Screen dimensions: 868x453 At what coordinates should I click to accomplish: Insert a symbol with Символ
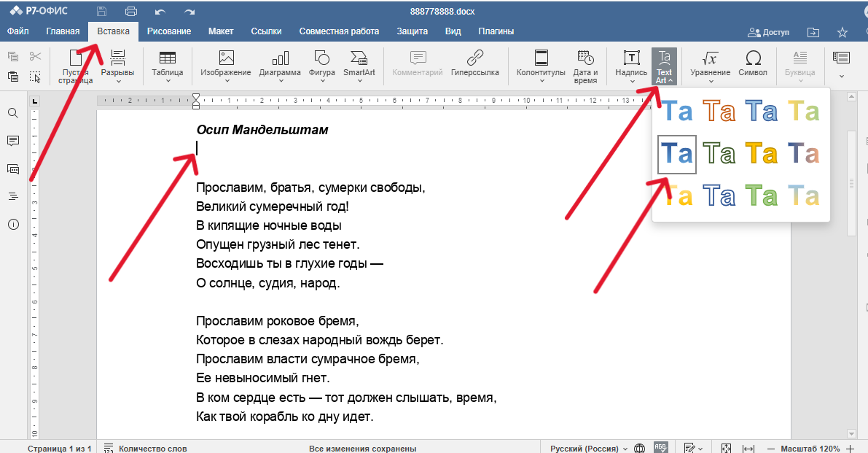click(x=753, y=59)
